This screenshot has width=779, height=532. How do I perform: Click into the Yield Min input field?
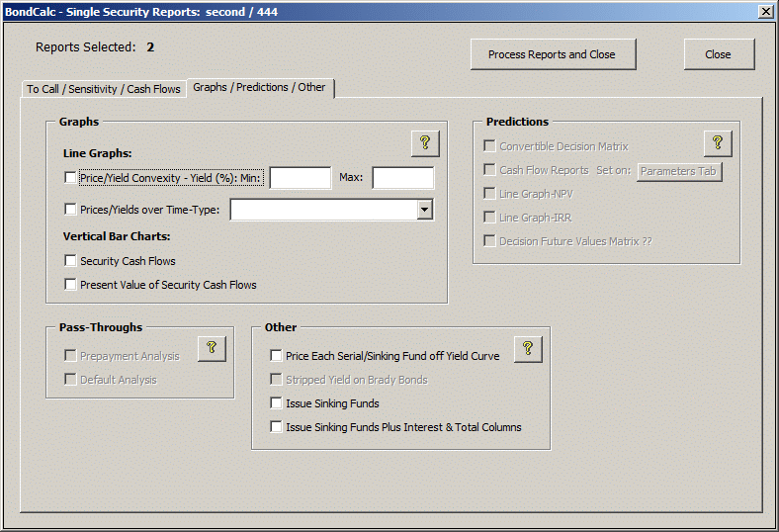(301, 178)
